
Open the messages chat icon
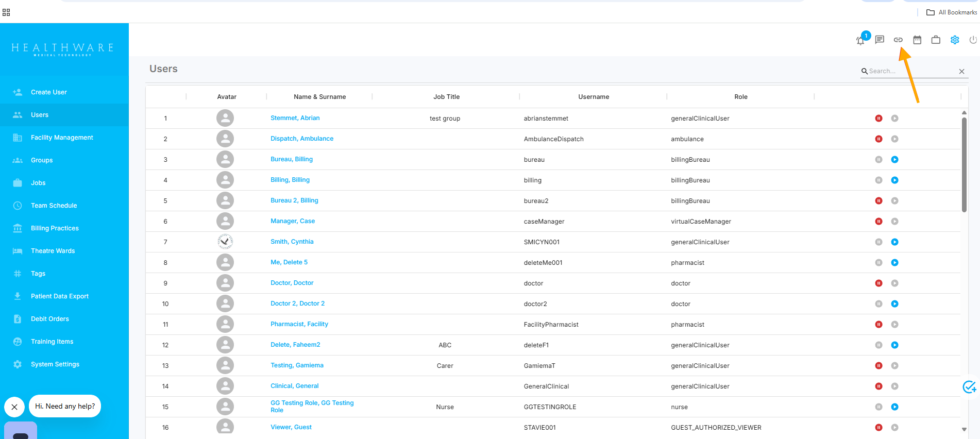[880, 40]
